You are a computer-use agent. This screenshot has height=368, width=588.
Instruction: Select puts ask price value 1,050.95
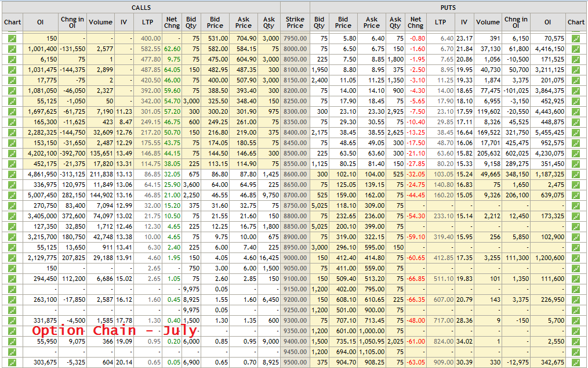click(x=372, y=341)
